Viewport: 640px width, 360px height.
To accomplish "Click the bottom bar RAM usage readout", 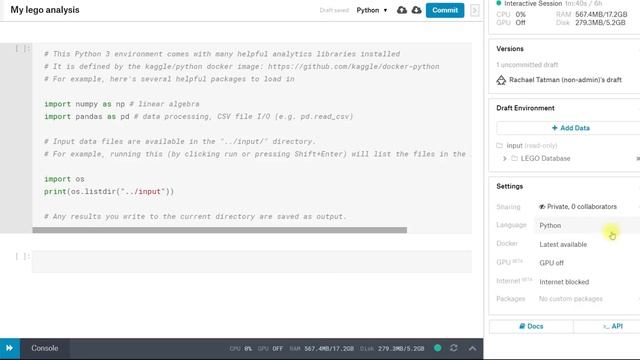I will (x=322, y=349).
